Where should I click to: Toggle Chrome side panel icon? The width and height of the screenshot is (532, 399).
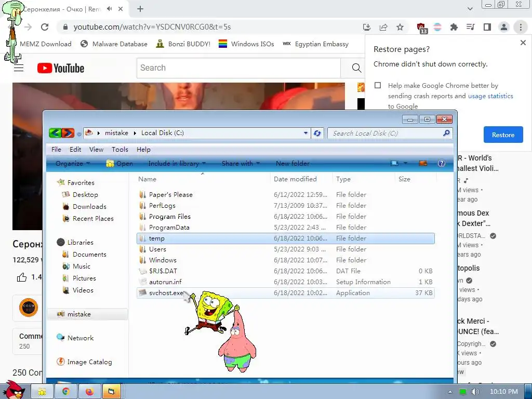pyautogui.click(x=487, y=27)
